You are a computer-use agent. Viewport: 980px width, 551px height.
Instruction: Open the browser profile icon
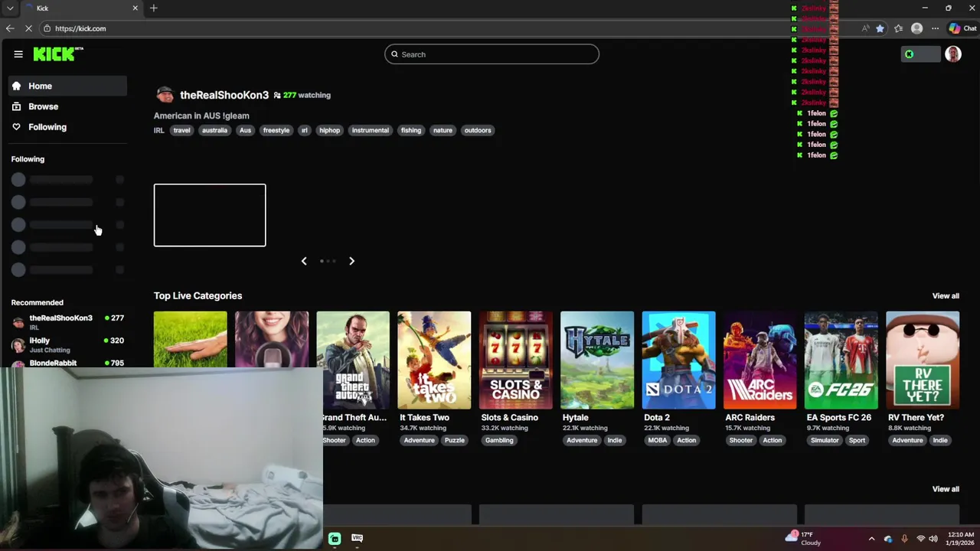pos(917,28)
